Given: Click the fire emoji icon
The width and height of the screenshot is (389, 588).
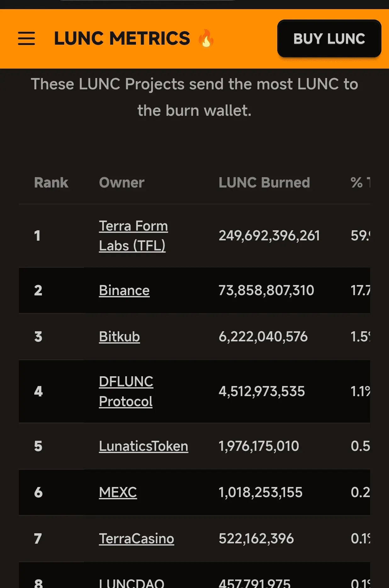Looking at the screenshot, I should (x=206, y=38).
